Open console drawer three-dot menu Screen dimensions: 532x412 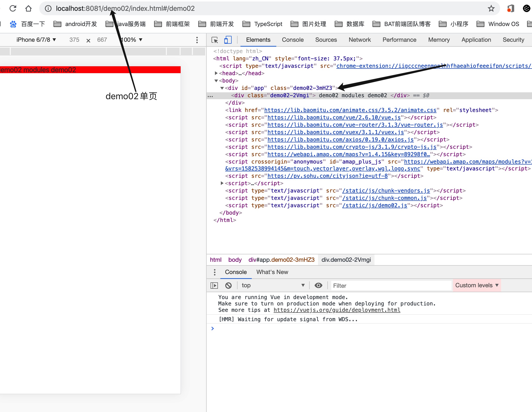coord(215,272)
